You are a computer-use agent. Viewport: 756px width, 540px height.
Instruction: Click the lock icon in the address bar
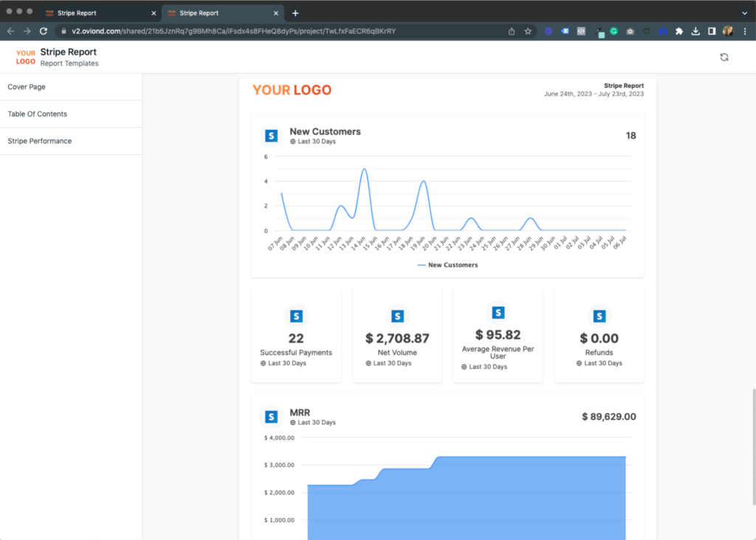63,31
